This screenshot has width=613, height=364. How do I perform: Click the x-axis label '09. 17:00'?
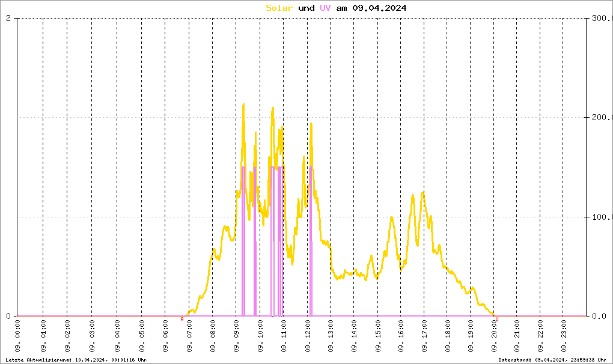pyautogui.click(x=424, y=336)
